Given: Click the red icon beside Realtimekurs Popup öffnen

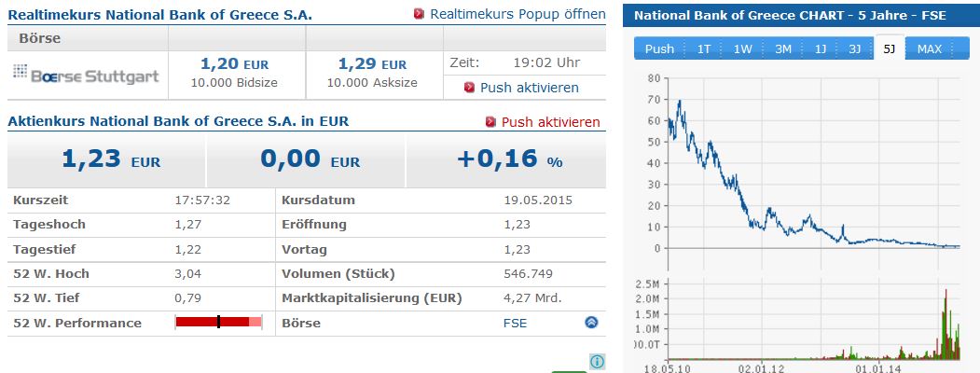Looking at the screenshot, I should click(419, 15).
